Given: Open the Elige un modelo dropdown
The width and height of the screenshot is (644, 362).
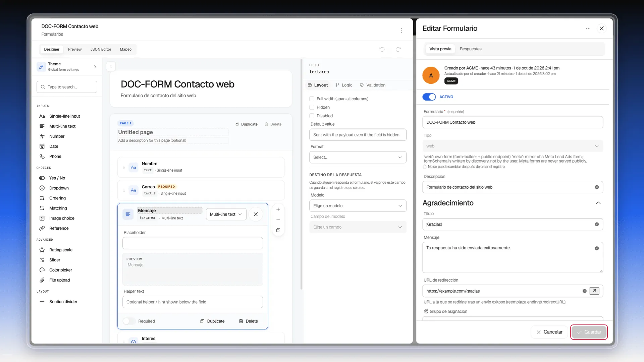Looking at the screenshot, I should (358, 206).
